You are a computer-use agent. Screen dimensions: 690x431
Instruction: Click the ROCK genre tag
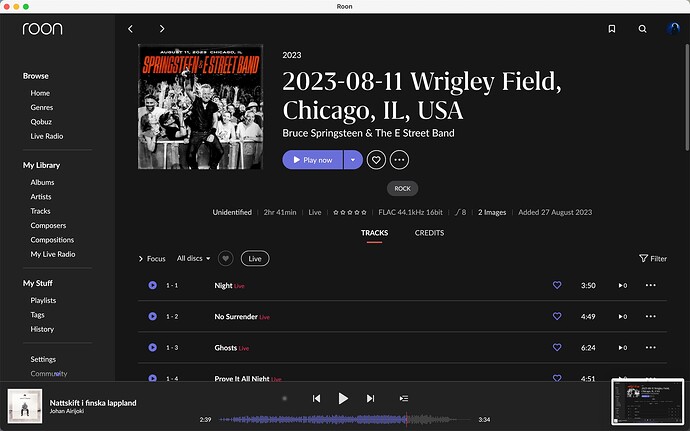coord(403,188)
